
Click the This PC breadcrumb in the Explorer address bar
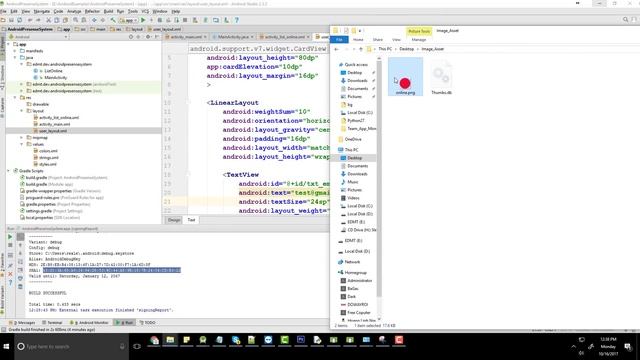click(x=385, y=49)
